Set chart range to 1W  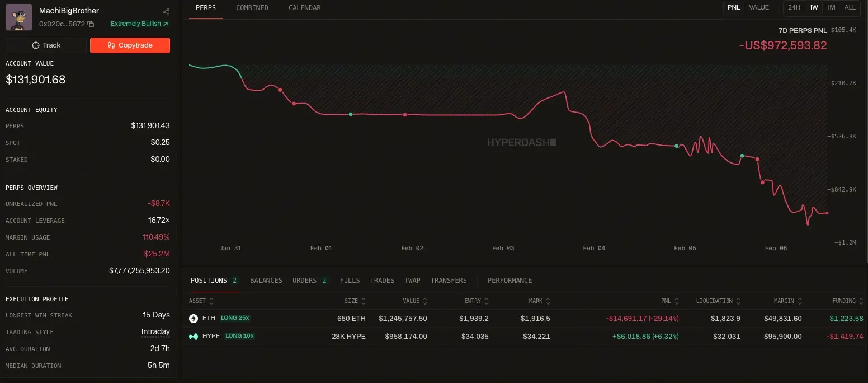[x=814, y=7]
